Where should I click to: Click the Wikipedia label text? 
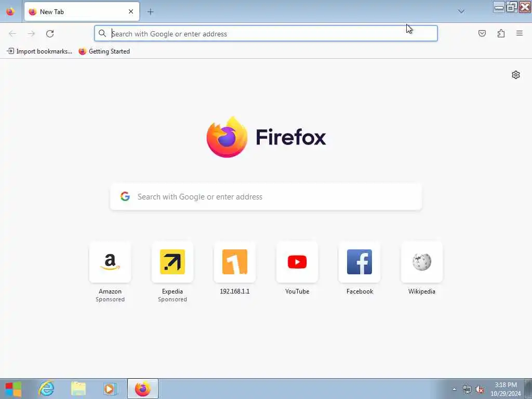pyautogui.click(x=422, y=291)
